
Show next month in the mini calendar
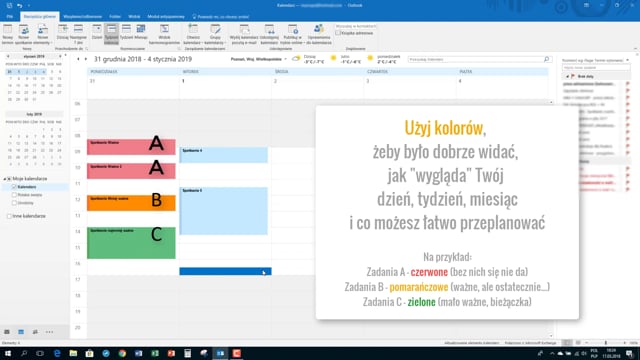60,56
